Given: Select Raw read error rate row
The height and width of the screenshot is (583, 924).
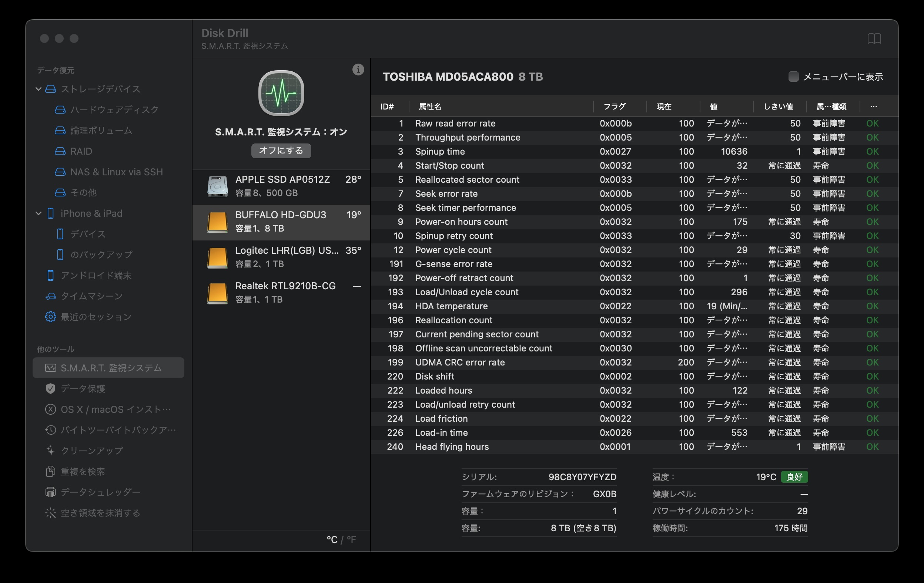Looking at the screenshot, I should click(634, 124).
